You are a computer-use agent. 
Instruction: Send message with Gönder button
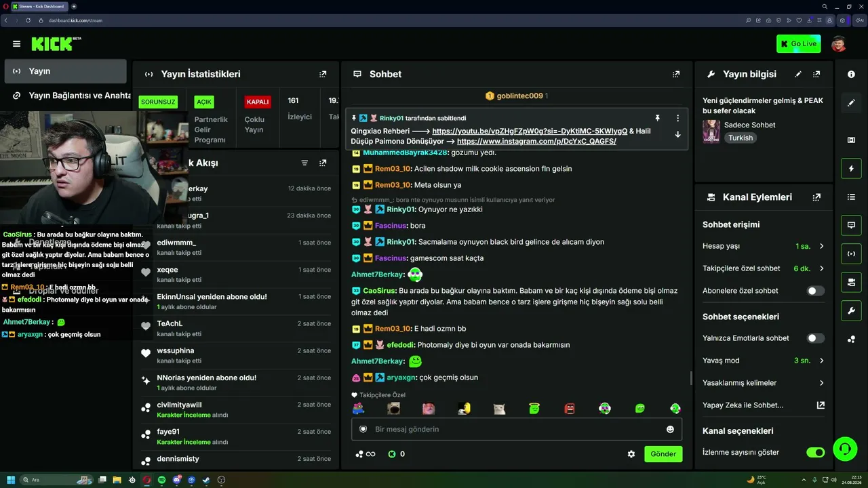[x=663, y=454]
